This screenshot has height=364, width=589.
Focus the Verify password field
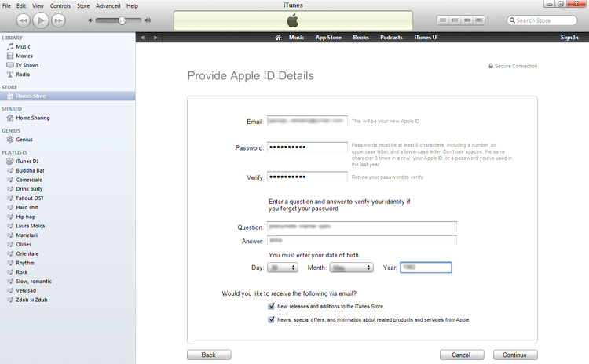pyautogui.click(x=307, y=177)
